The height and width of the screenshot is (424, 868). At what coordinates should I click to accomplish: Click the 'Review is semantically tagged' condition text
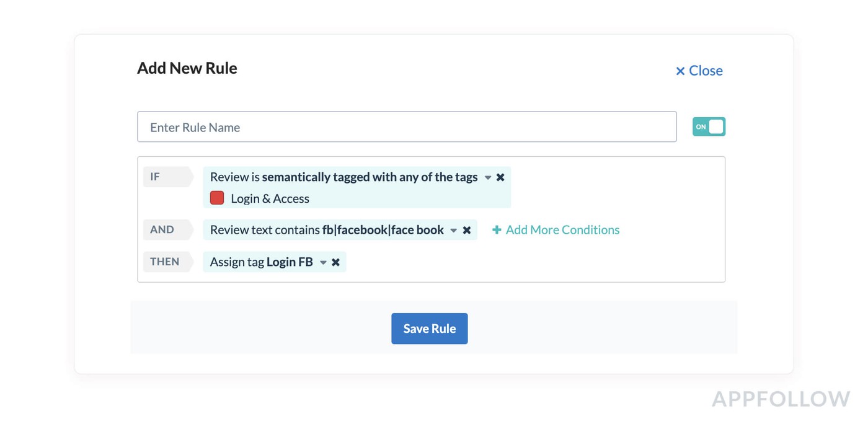pos(343,177)
